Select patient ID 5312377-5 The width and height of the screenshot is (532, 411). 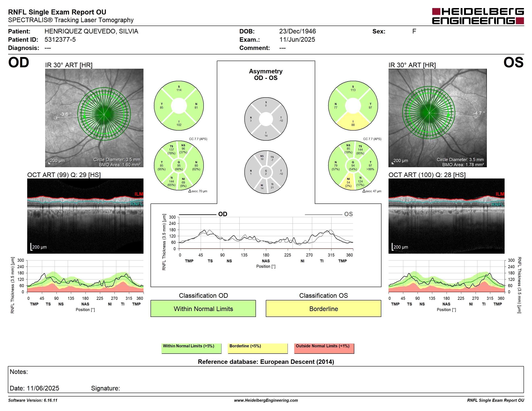[60, 39]
